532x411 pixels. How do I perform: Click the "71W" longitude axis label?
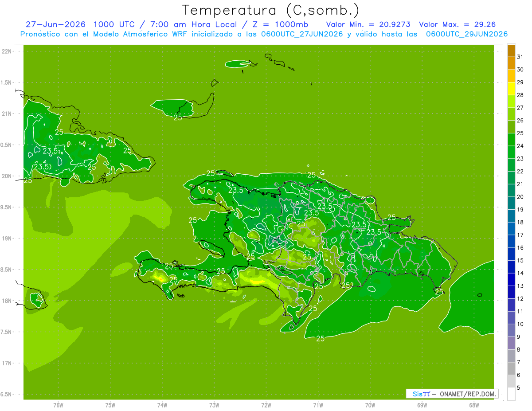(x=318, y=405)
